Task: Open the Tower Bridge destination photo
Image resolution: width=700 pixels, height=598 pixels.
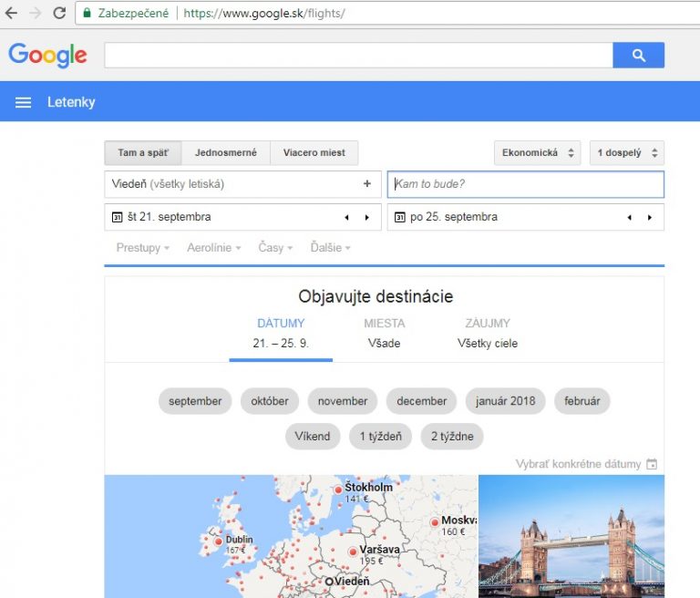Action: pos(571,536)
